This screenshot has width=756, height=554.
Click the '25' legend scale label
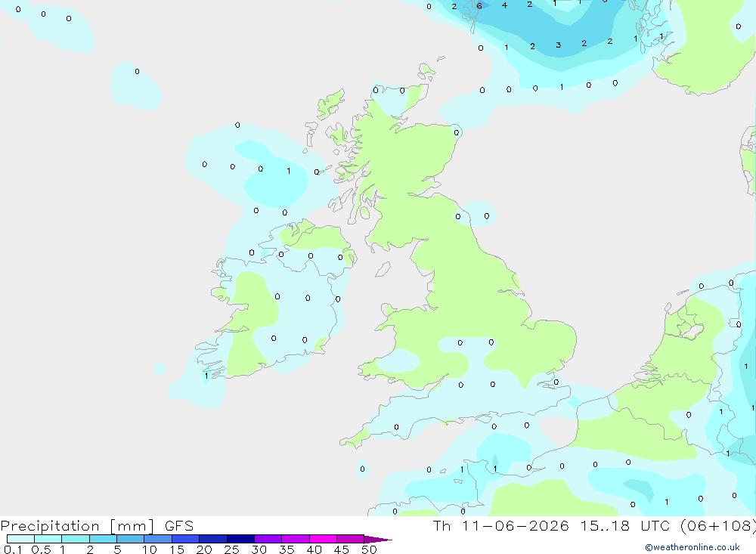pos(232,549)
